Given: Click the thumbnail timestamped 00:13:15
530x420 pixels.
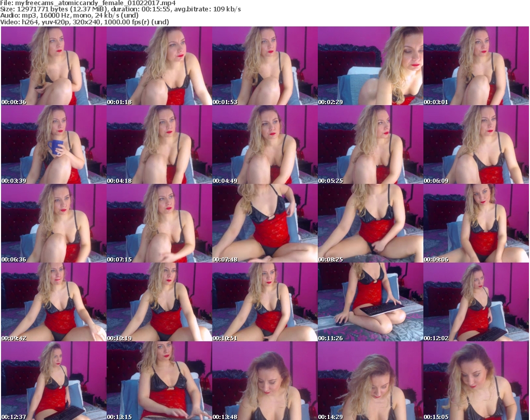Looking at the screenshot, I should [159, 381].
